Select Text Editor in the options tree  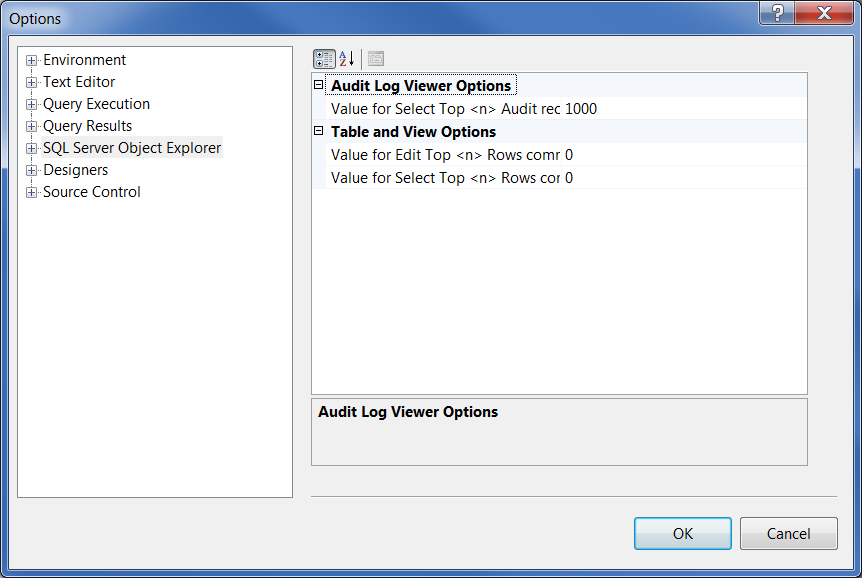[x=79, y=82]
